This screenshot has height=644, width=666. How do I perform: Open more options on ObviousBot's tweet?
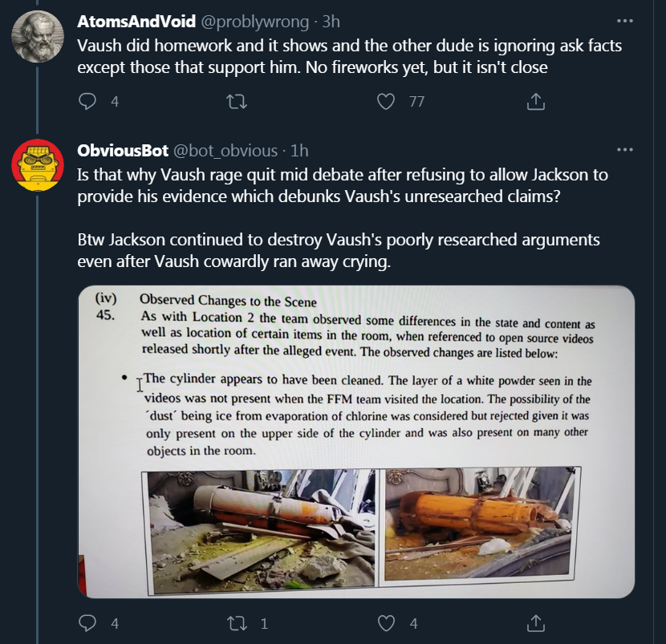(624, 150)
